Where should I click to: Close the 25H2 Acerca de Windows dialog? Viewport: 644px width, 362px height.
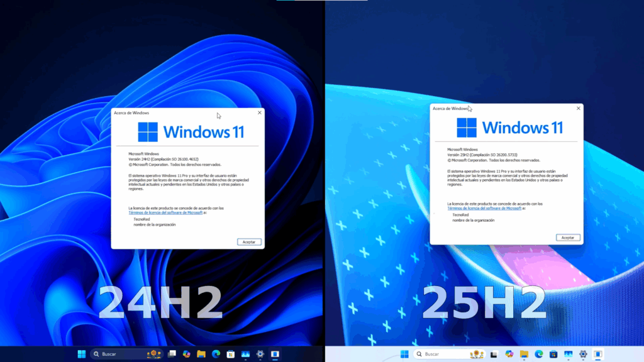pyautogui.click(x=579, y=108)
